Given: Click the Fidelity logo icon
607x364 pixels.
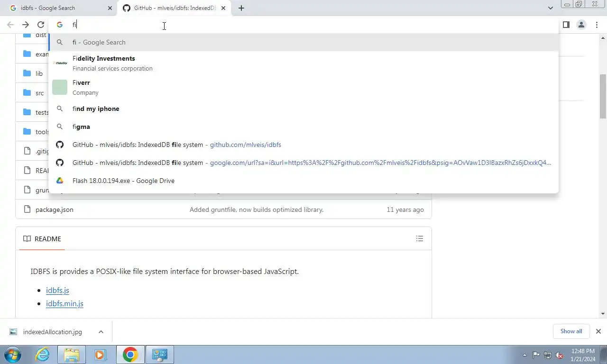Looking at the screenshot, I should click(x=60, y=63).
